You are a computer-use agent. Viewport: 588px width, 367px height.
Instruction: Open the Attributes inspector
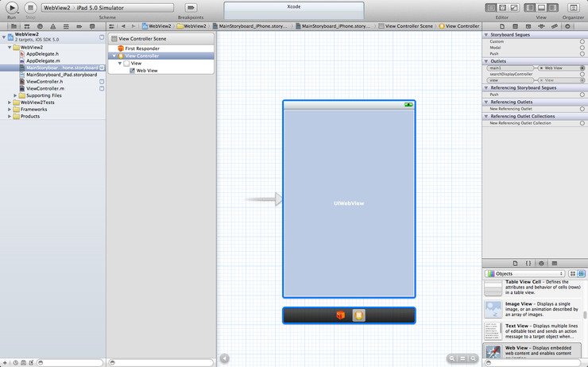point(541,26)
